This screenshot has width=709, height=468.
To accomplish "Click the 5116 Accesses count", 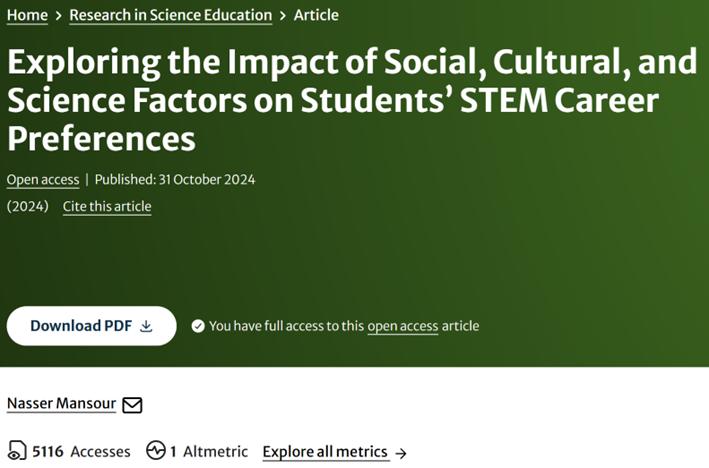I will point(81,452).
